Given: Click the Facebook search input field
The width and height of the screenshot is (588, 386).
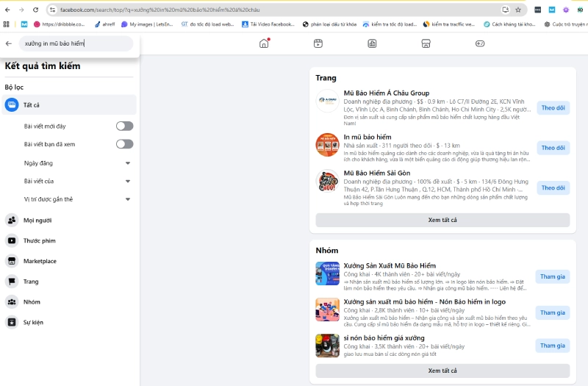Looking at the screenshot, I should (76, 43).
